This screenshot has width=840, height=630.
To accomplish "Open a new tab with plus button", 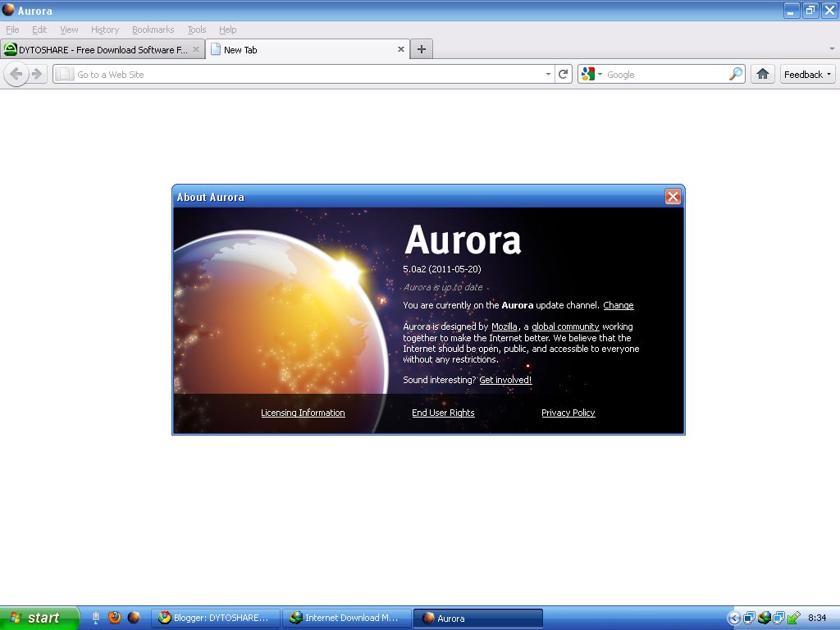I will coord(422,49).
